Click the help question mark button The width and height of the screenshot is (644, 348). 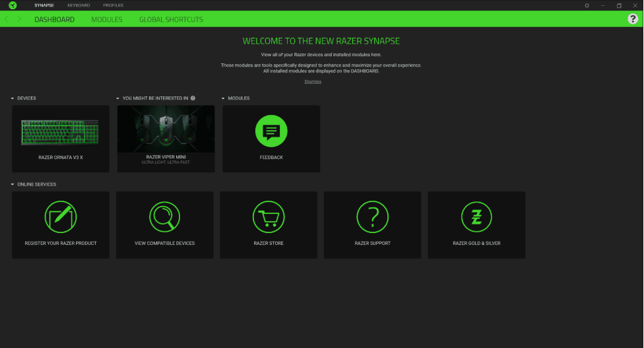point(632,19)
